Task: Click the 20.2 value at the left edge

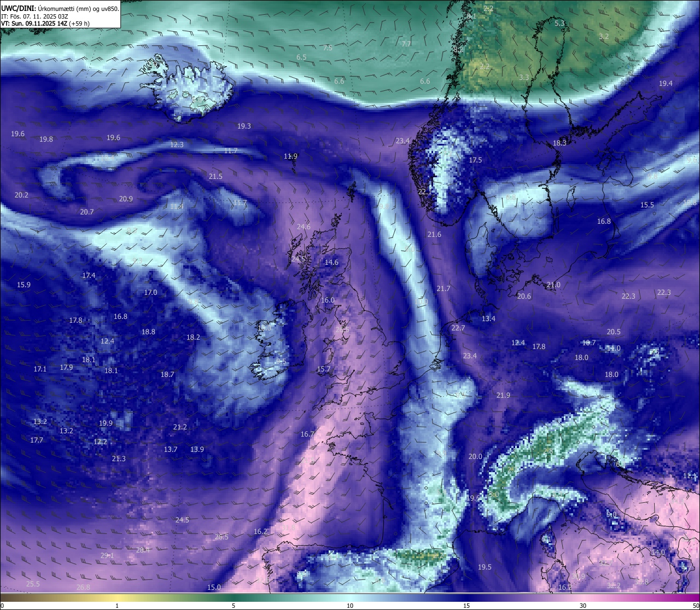Action: point(21,195)
